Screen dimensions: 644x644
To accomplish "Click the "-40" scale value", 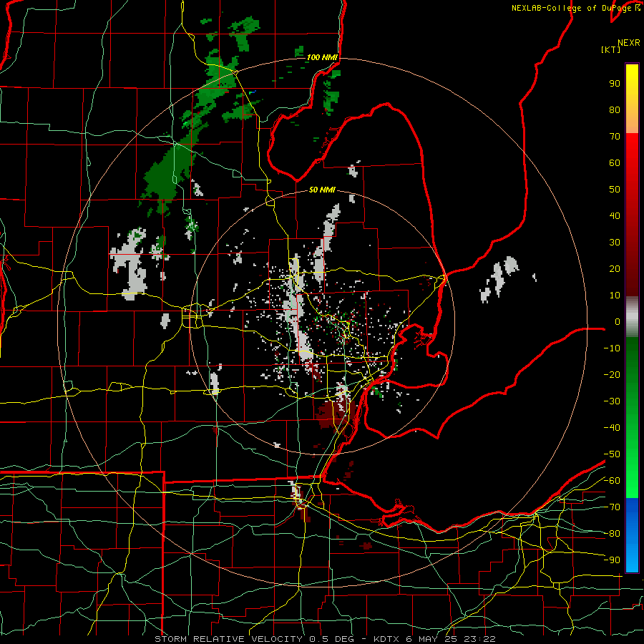I will coord(612,428).
